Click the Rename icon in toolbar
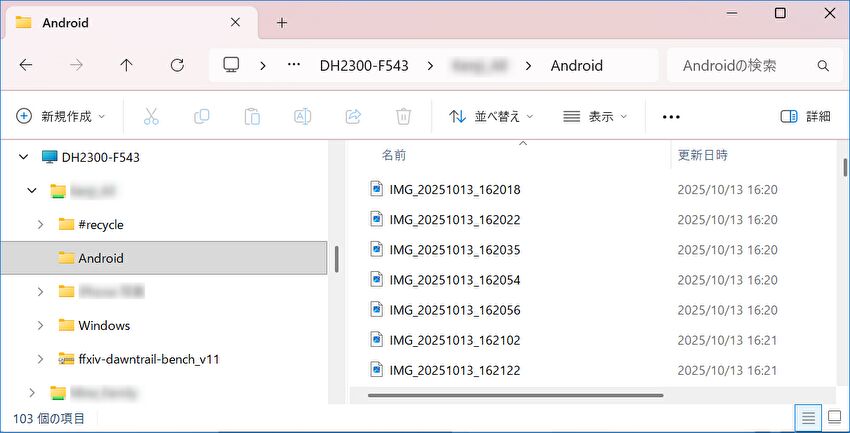The height and width of the screenshot is (433, 850). [x=302, y=116]
